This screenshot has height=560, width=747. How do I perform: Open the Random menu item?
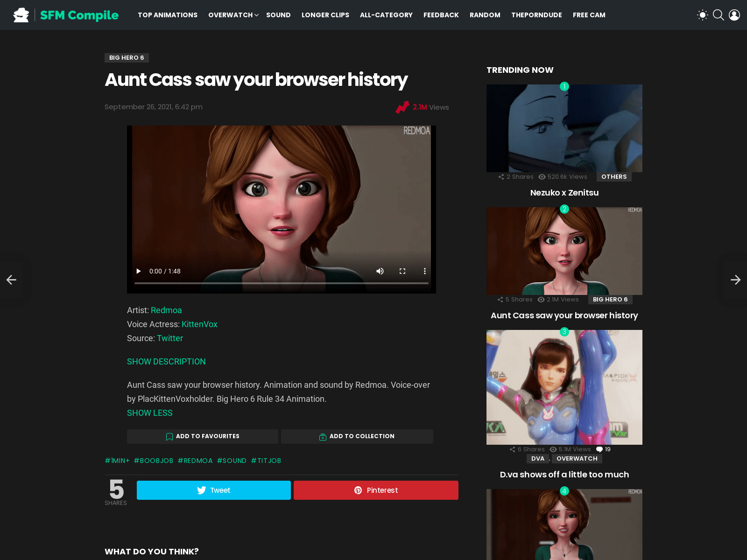(x=485, y=15)
